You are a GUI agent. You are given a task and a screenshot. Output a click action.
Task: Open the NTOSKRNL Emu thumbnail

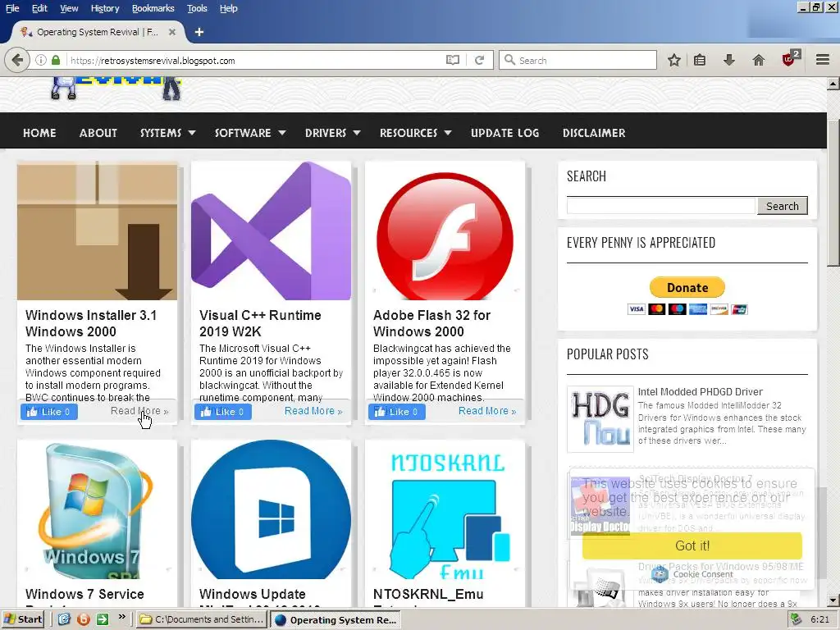(x=445, y=509)
